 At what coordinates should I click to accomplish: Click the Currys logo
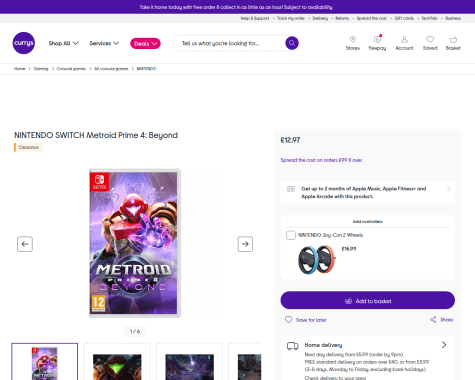click(x=24, y=43)
